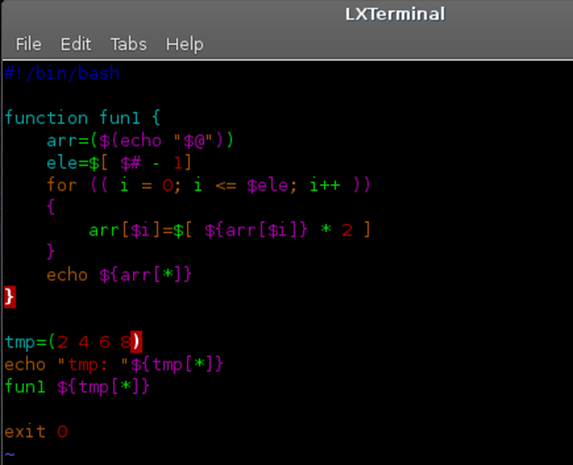This screenshot has height=465, width=573.
Task: Click the arr[$i] doubling assignment line
Action: click(x=230, y=230)
